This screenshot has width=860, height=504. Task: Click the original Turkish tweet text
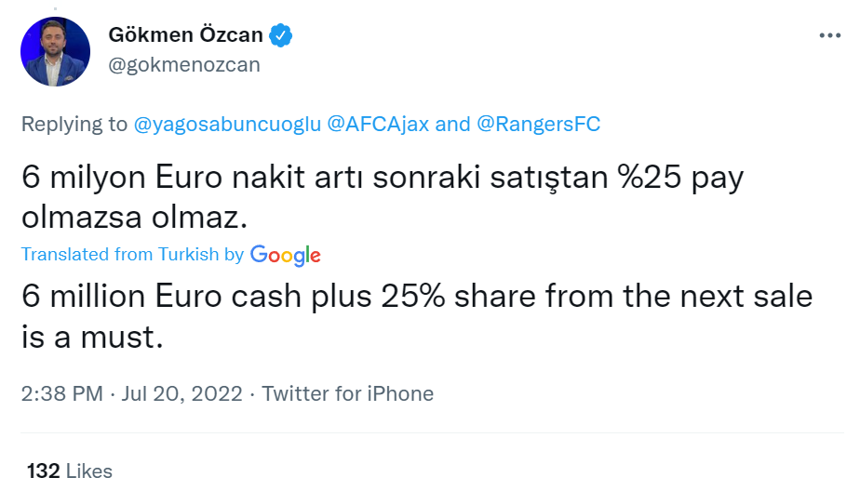383,197
